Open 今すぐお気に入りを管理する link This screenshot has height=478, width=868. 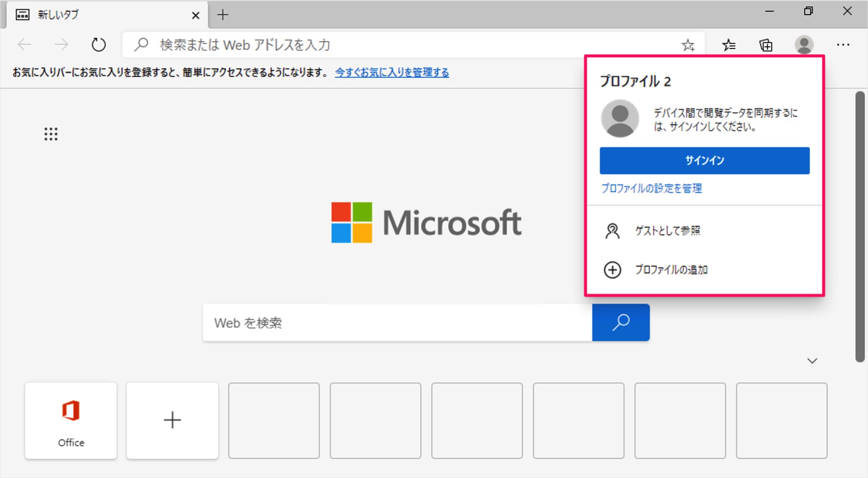[x=391, y=72]
